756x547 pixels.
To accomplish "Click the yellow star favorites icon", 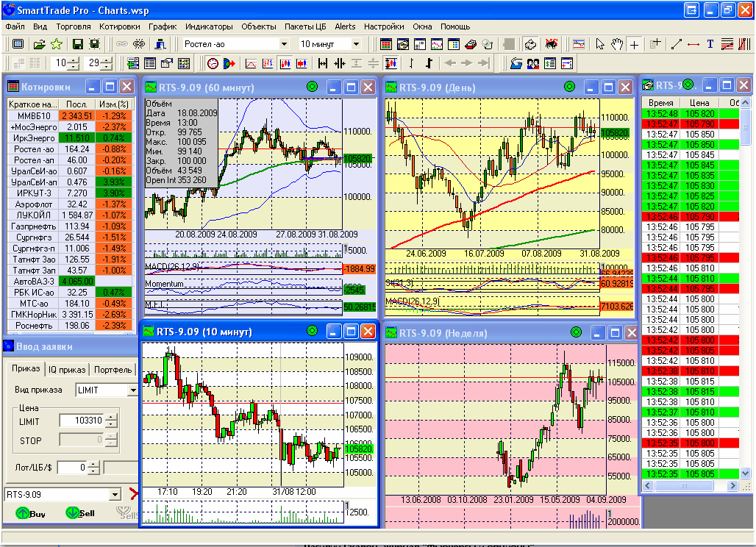I will (57, 44).
